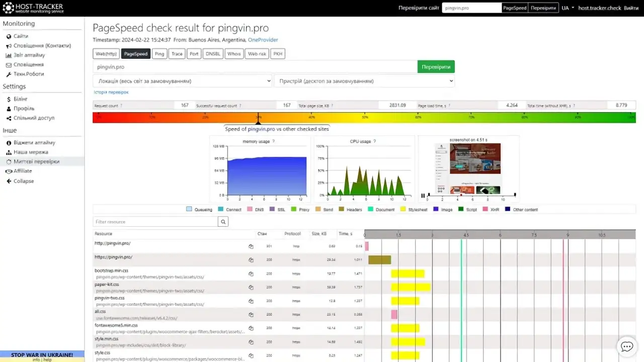Viewport: 644px width, 362px height.
Task: Open Спільний доступ page
Action: (x=34, y=118)
